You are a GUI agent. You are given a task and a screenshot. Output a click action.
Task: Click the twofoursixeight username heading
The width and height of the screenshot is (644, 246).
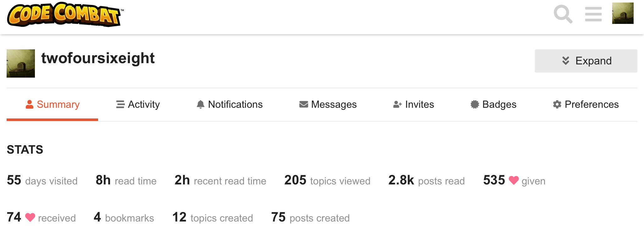point(98,58)
